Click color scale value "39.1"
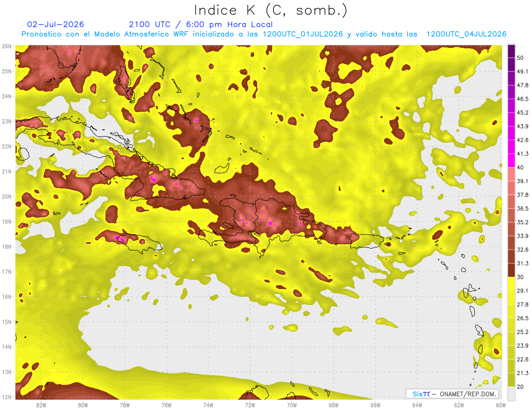The height and width of the screenshot is (411, 532). [x=523, y=181]
